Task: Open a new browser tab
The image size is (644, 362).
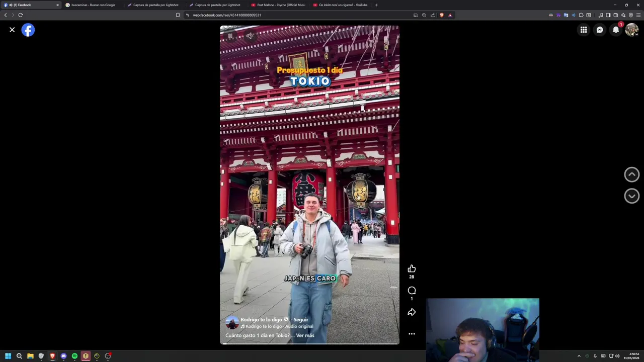Action: (376, 5)
